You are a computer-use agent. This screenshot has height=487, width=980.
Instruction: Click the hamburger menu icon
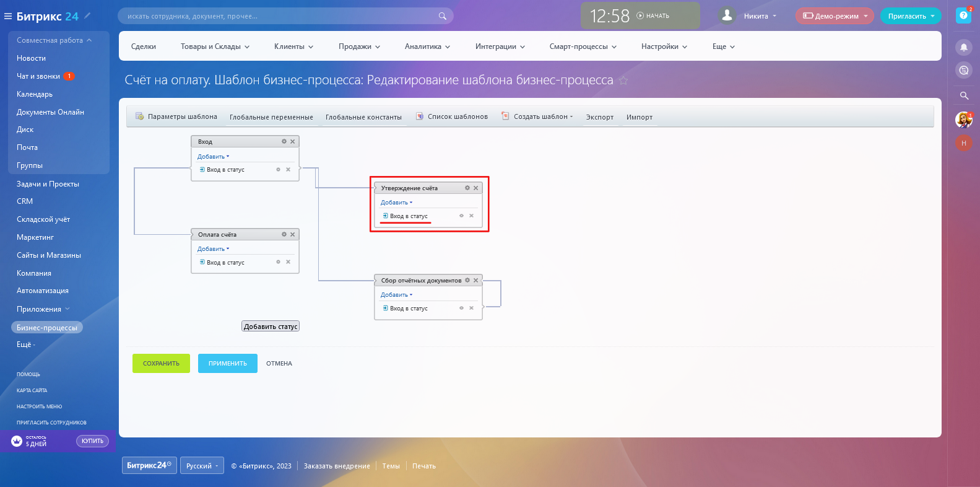[x=8, y=16]
